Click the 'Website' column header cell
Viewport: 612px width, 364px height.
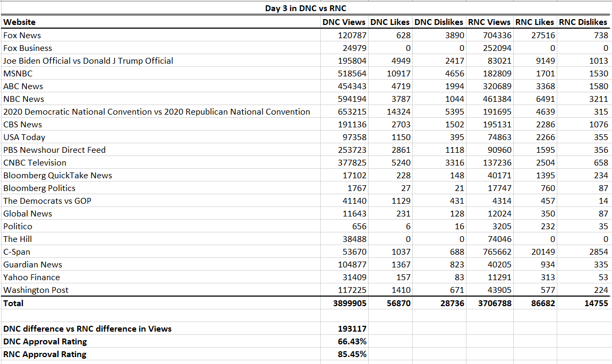161,22
